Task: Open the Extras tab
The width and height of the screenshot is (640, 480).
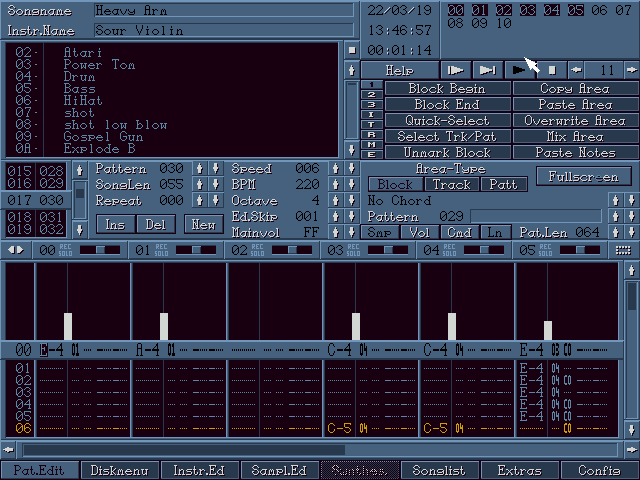Action: 519,470
